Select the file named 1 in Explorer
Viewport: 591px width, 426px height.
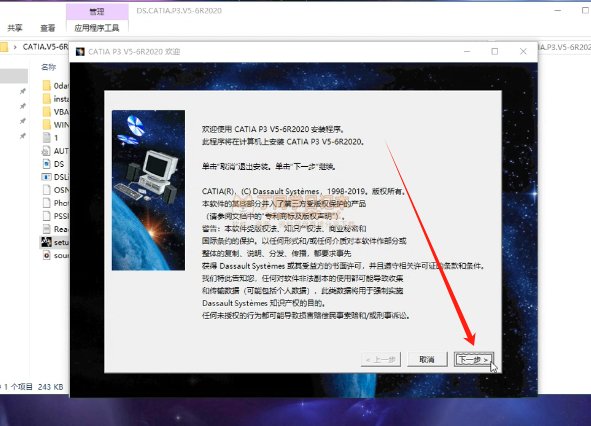click(x=51, y=138)
